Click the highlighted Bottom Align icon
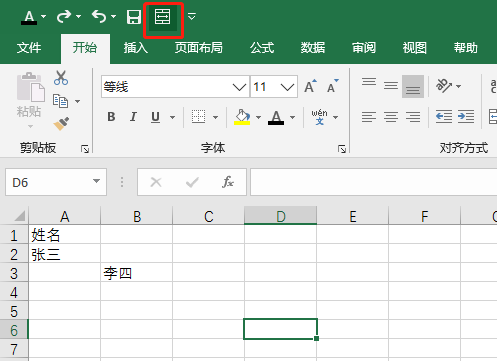The width and height of the screenshot is (497, 361). 413,86
